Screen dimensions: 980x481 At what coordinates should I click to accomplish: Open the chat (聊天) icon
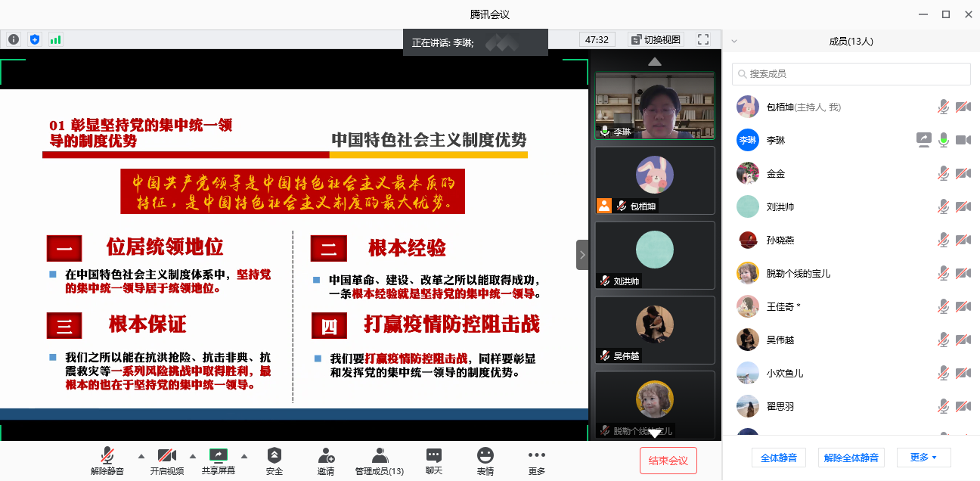point(433,455)
